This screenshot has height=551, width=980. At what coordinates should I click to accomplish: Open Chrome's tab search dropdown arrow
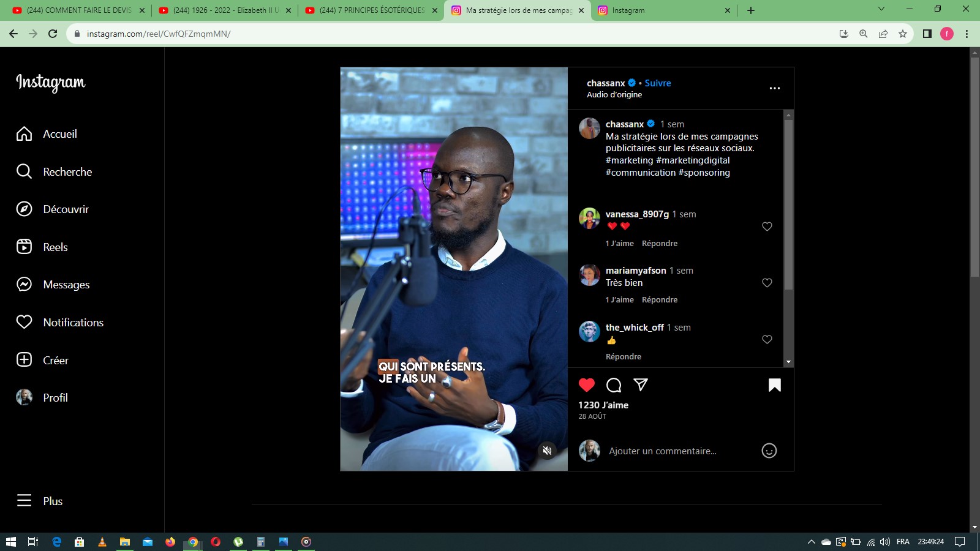coord(881,9)
